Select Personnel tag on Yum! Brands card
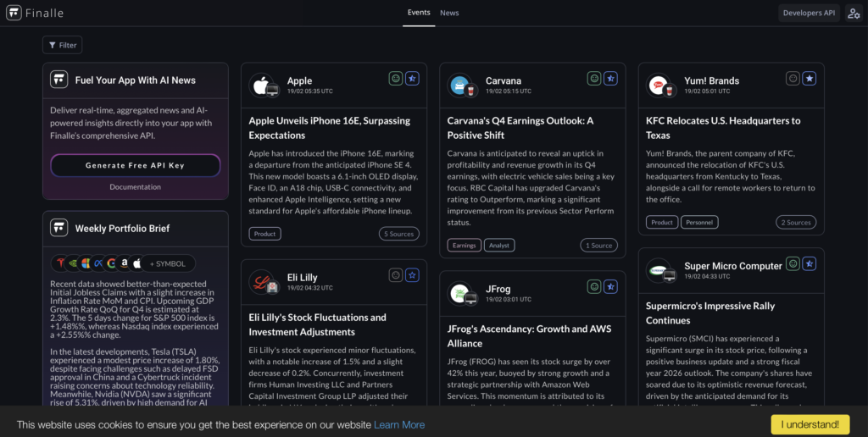 click(699, 223)
